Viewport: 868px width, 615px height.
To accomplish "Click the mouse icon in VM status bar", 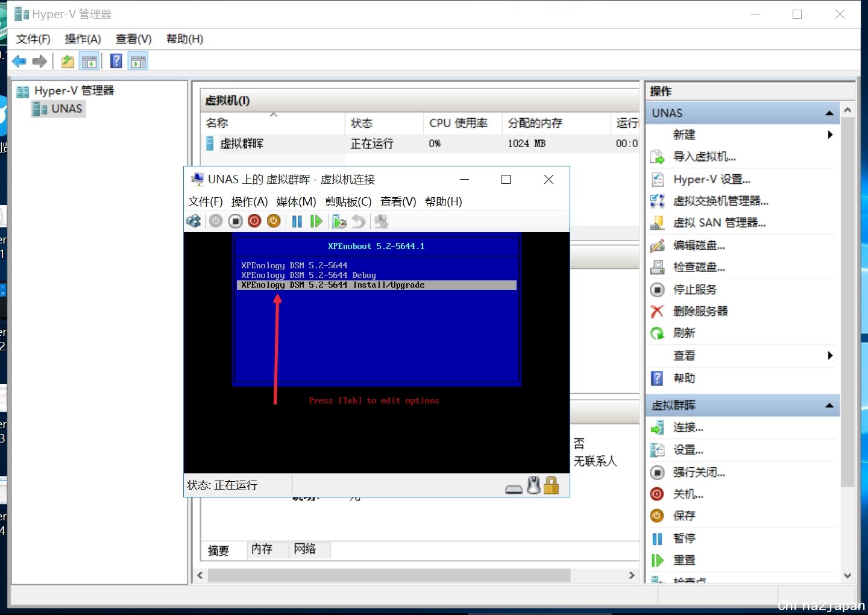I will [x=533, y=485].
